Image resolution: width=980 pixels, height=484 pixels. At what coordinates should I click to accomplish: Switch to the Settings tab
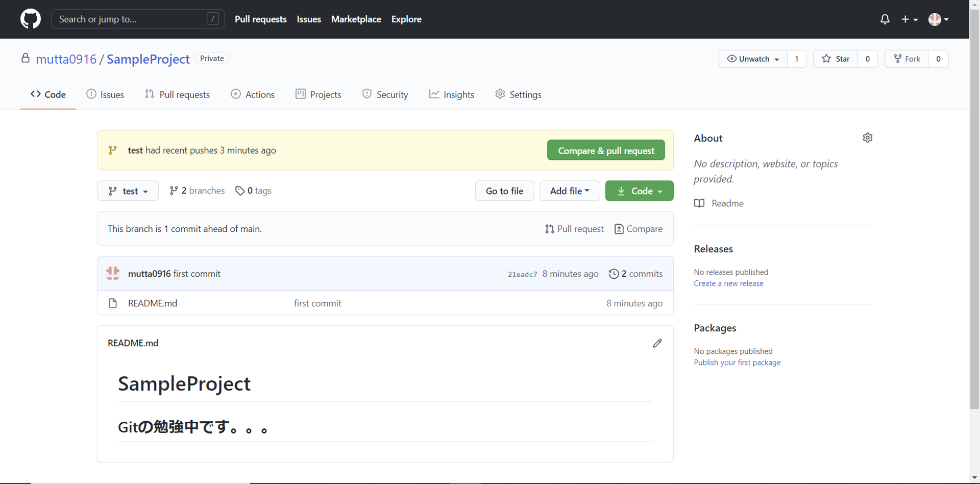(518, 94)
